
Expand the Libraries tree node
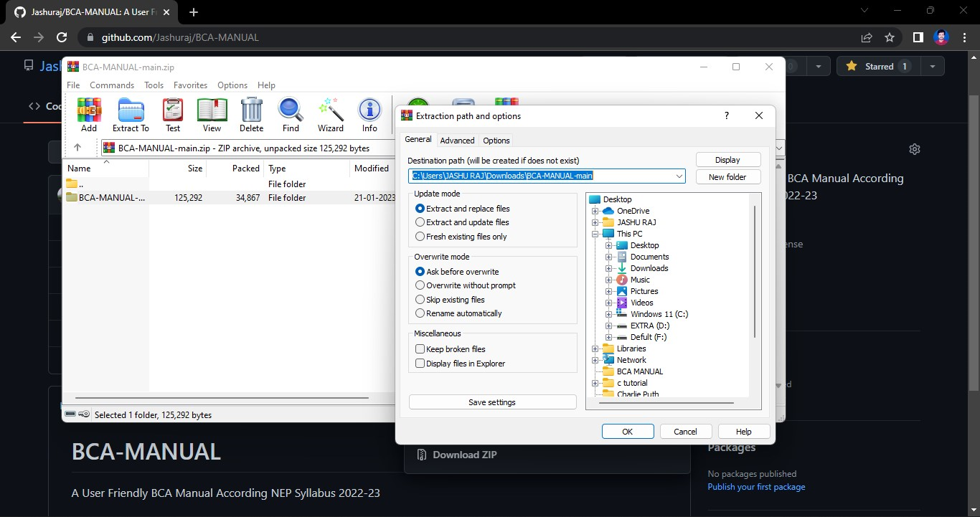pos(595,348)
